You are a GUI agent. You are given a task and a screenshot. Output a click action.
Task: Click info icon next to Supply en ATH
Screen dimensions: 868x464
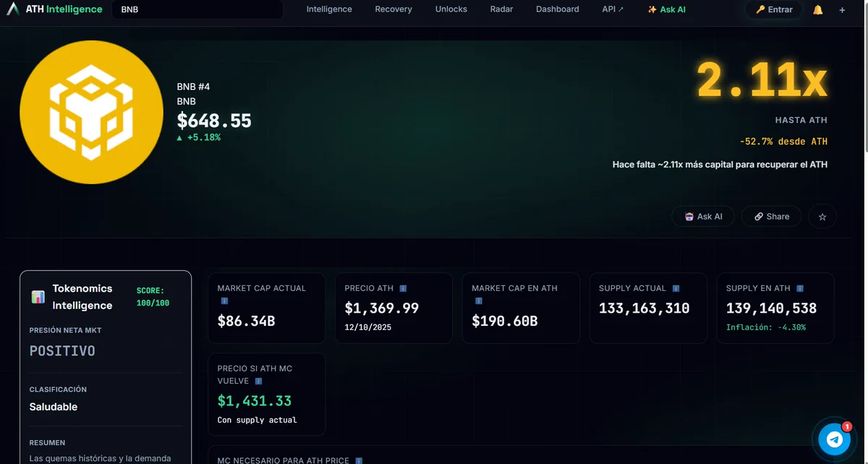[801, 288]
